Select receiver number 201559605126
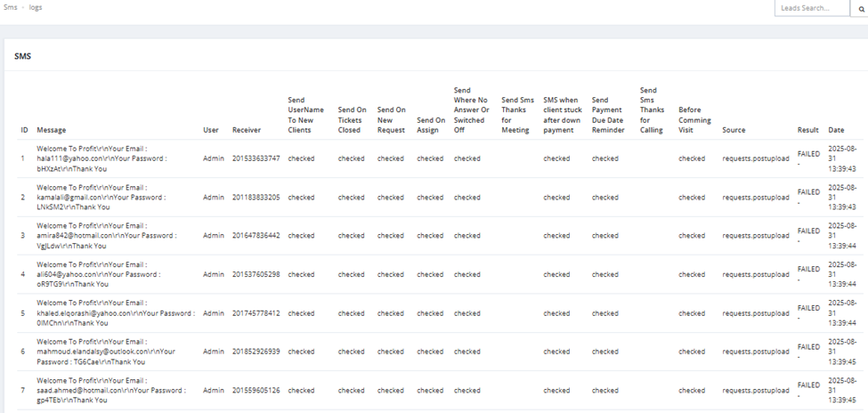The height and width of the screenshot is (413, 868). [256, 390]
